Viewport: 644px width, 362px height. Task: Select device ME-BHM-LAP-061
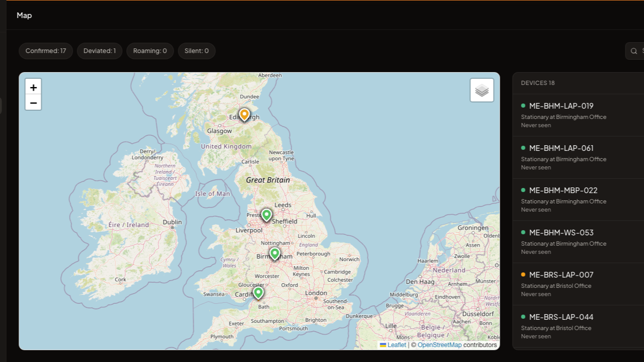pos(578,158)
